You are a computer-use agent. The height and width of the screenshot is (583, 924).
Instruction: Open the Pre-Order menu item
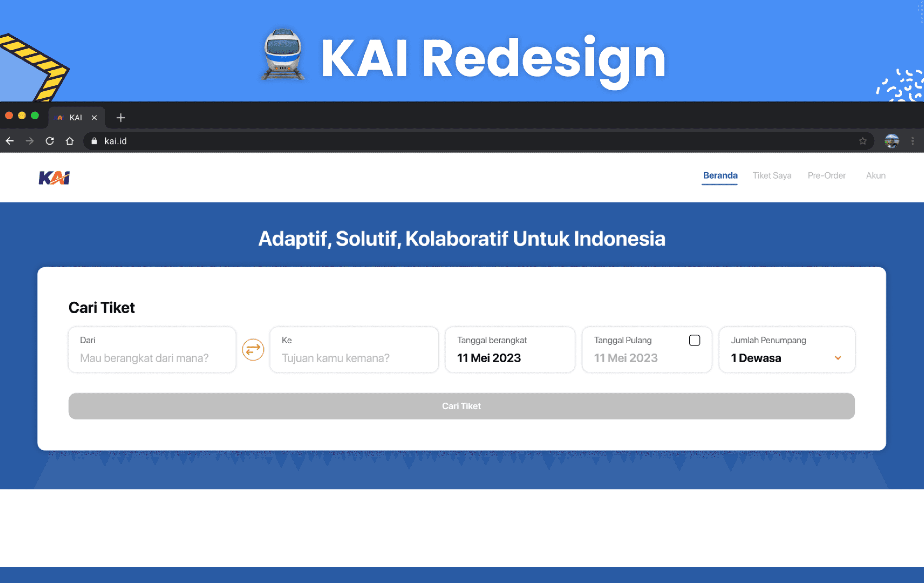click(826, 176)
